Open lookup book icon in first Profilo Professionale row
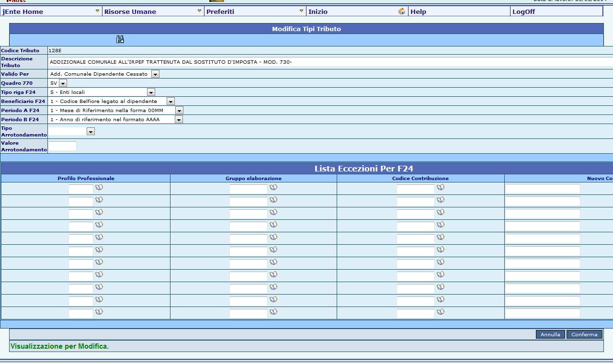 pyautogui.click(x=99, y=188)
